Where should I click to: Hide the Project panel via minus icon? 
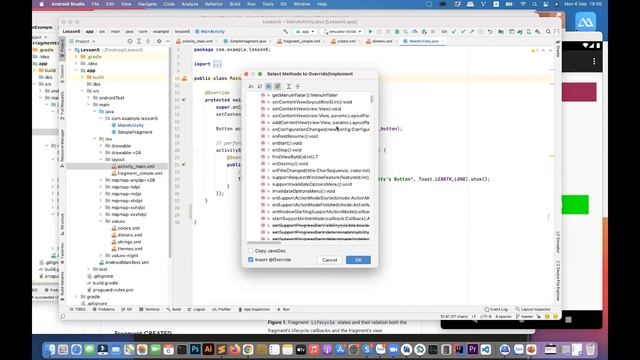pos(168,41)
